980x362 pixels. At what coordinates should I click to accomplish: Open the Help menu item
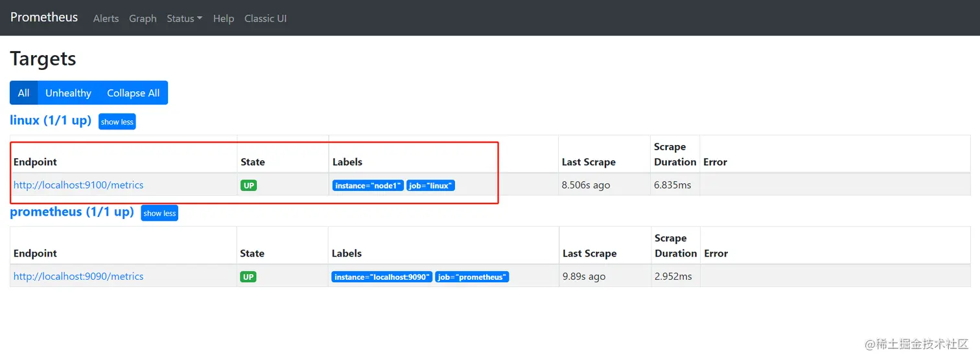[223, 18]
